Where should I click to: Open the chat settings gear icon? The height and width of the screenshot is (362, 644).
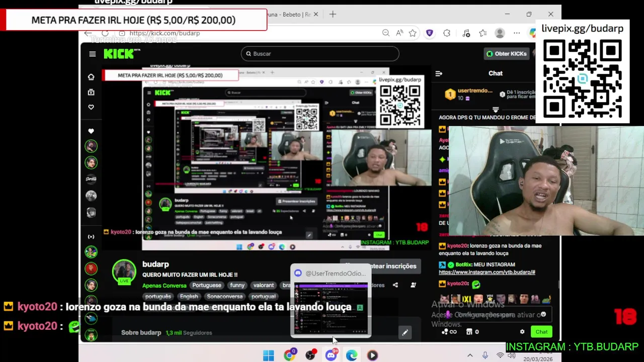522,332
